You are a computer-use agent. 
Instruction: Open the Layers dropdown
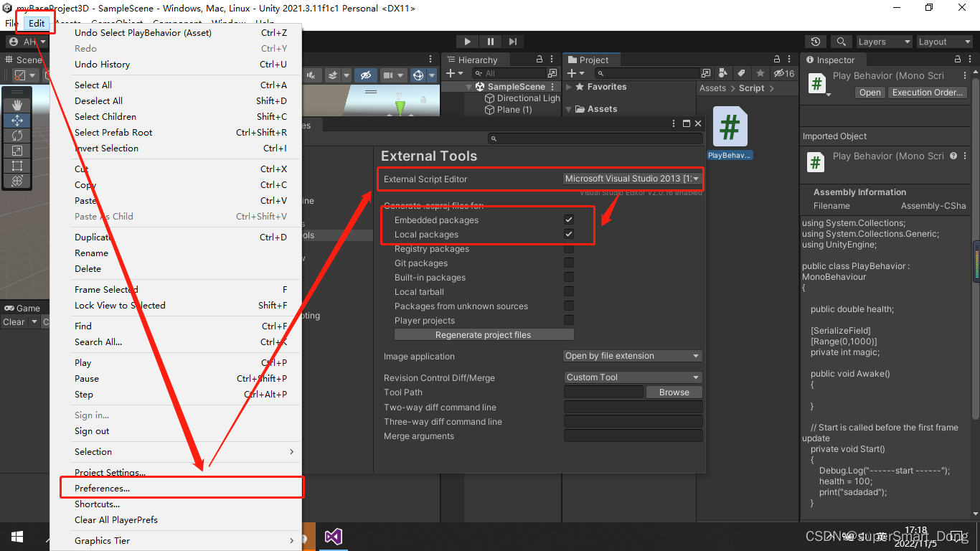coord(884,42)
